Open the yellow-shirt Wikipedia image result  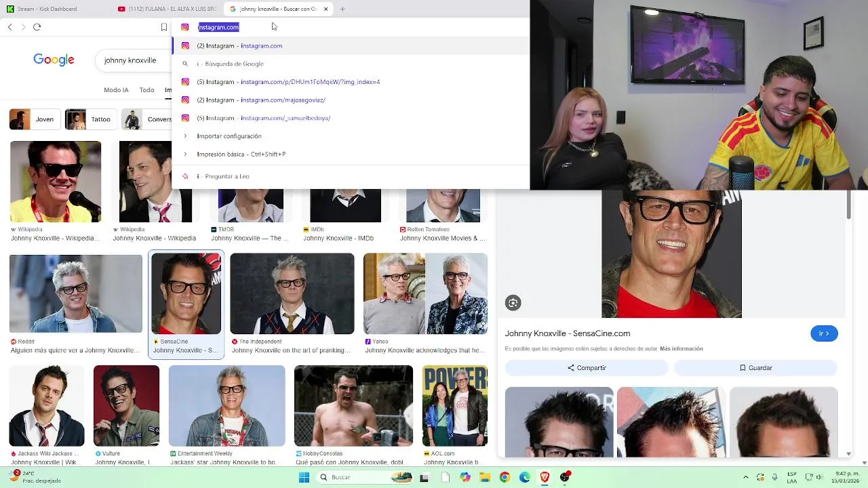click(x=56, y=182)
